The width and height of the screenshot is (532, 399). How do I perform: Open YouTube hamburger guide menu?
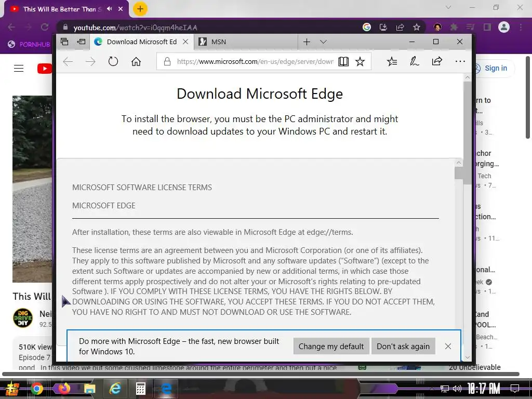coord(19,68)
